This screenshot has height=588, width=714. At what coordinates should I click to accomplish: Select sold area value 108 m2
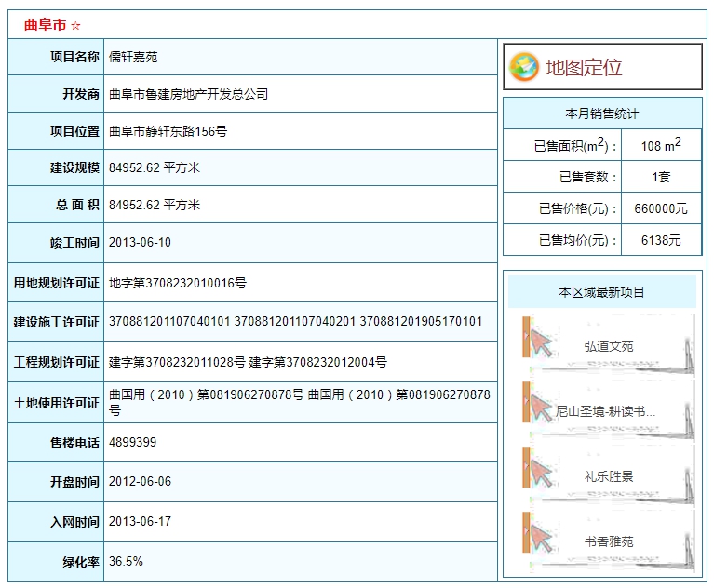[661, 145]
